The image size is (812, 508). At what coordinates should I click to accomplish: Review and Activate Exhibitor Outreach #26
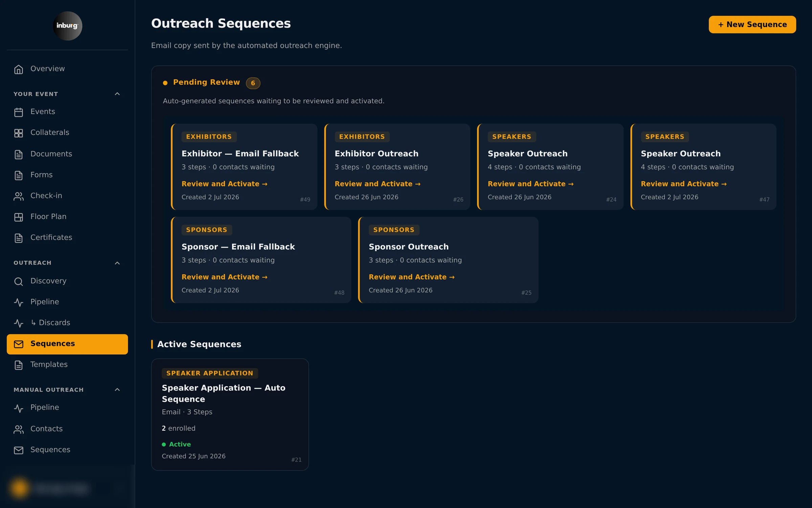click(x=377, y=184)
